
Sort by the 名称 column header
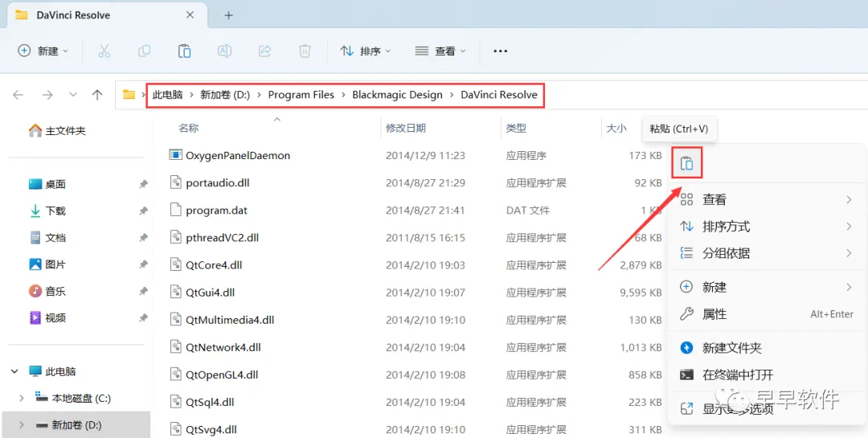189,128
